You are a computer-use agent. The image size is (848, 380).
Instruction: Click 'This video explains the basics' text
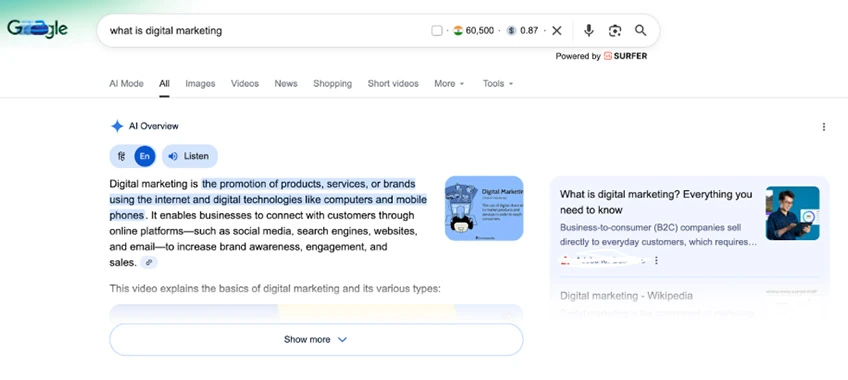tap(275, 289)
